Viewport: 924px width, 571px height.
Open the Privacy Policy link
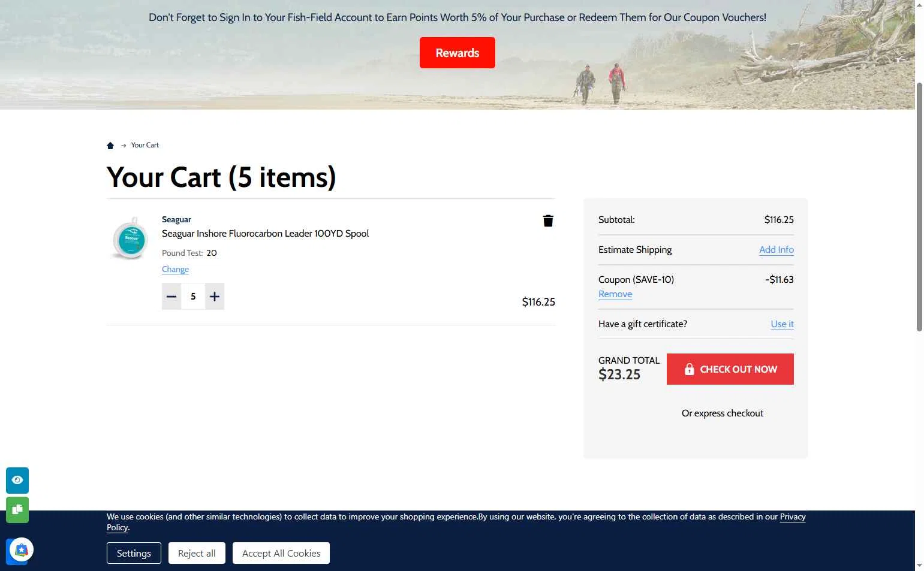point(793,517)
